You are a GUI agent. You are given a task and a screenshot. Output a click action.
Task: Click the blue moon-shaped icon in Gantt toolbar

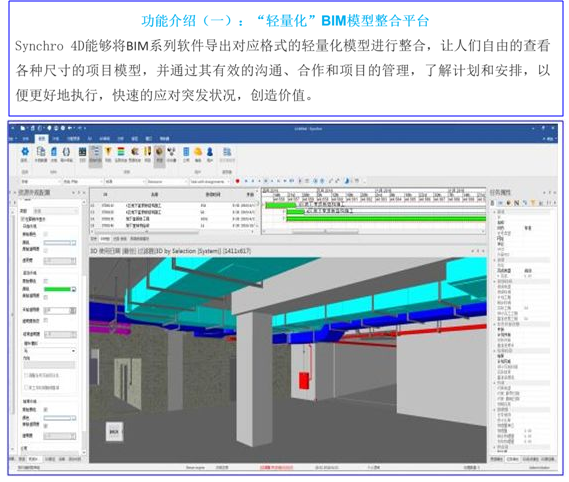[x=347, y=180]
